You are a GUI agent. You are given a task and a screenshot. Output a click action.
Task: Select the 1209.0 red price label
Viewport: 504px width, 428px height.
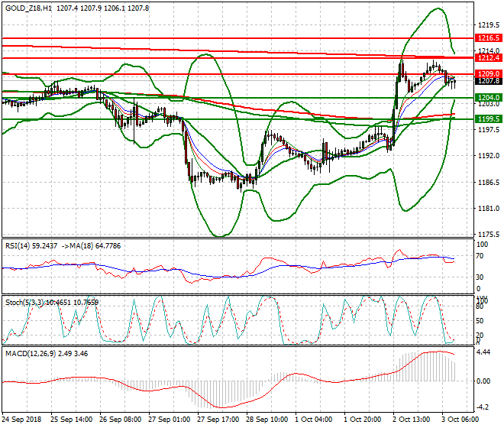pos(488,74)
